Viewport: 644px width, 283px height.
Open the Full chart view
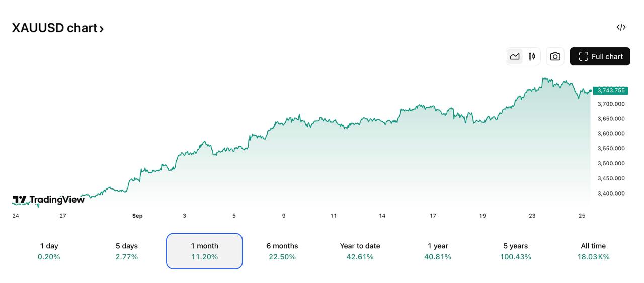(x=600, y=56)
